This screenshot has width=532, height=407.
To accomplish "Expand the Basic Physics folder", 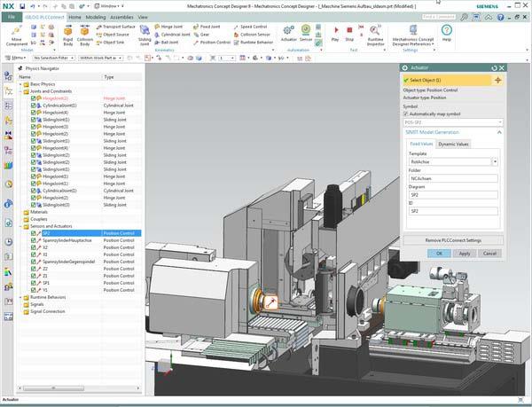I will [x=20, y=84].
